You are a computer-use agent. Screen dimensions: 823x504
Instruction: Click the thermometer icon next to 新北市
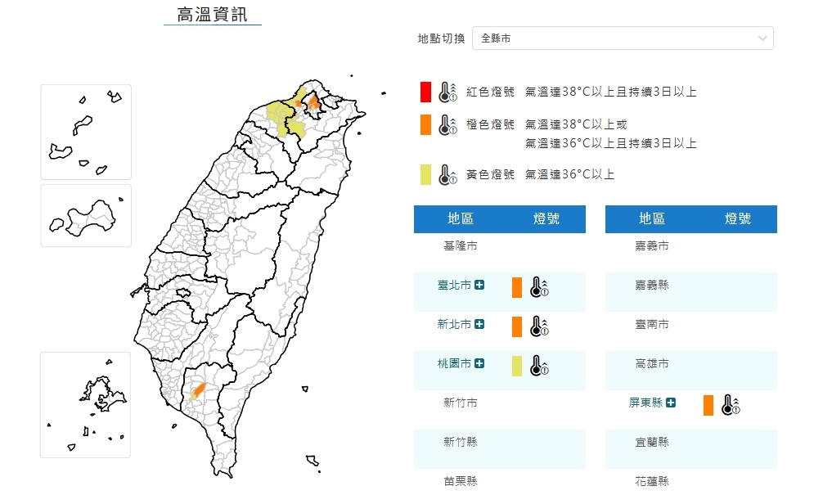537,326
